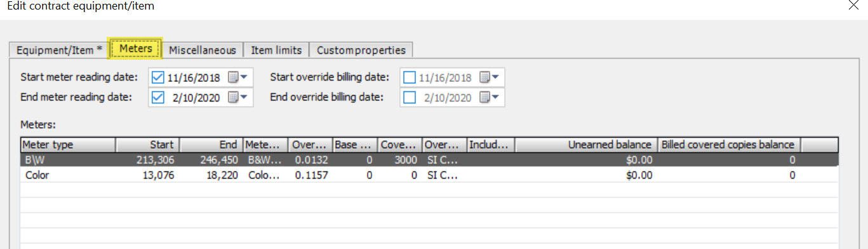Open the Custom properties tab
The height and width of the screenshot is (249, 868).
point(361,50)
